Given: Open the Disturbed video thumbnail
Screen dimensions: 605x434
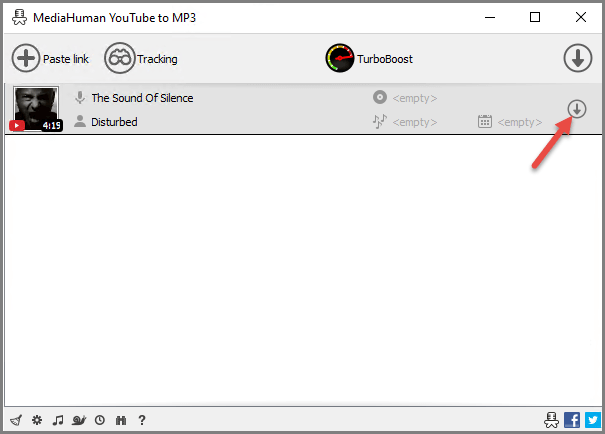Looking at the screenshot, I should [x=36, y=109].
